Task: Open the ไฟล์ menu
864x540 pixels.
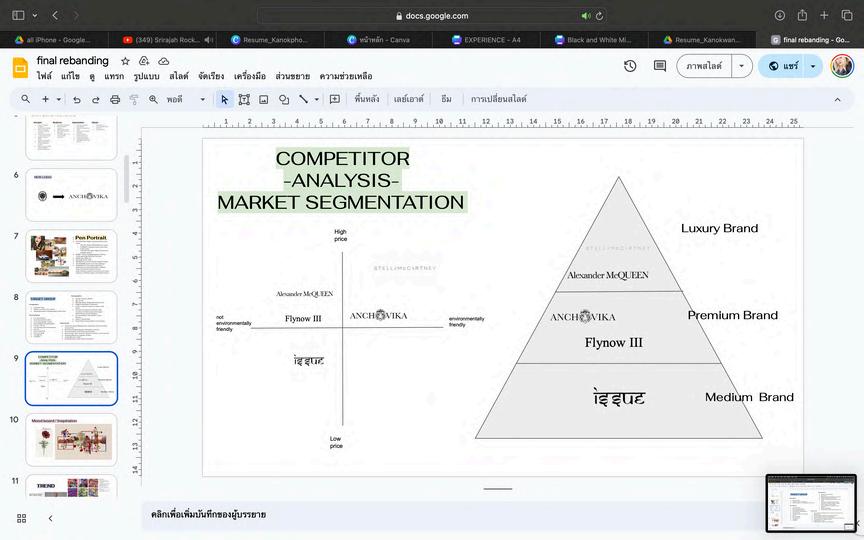Action: [44, 76]
